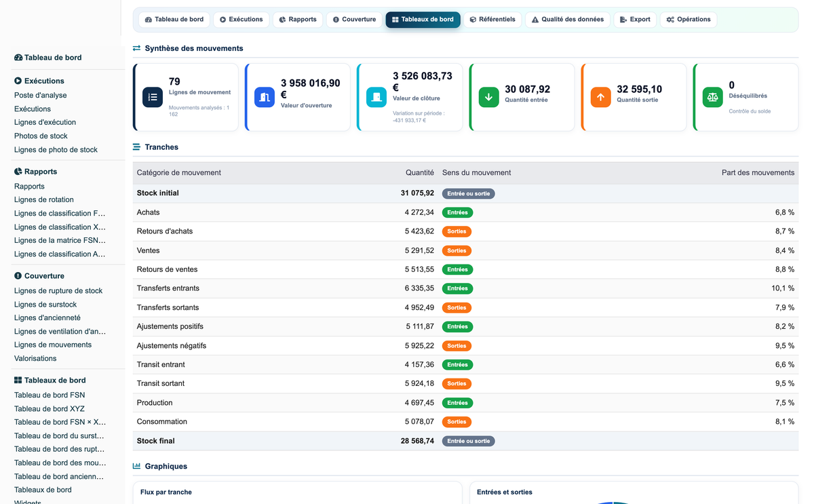Screen dimensions: 814x504
Task: Click the Tranches section bars icon
Action: coord(137,147)
